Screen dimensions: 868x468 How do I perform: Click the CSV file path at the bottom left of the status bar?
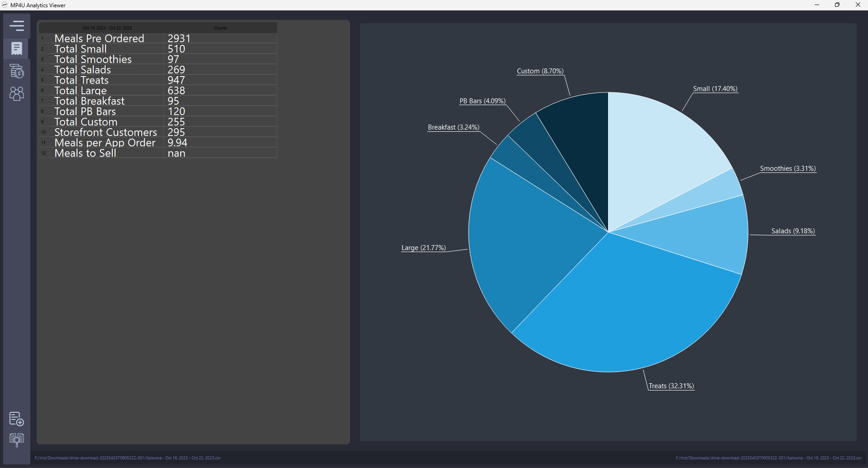click(x=128, y=458)
